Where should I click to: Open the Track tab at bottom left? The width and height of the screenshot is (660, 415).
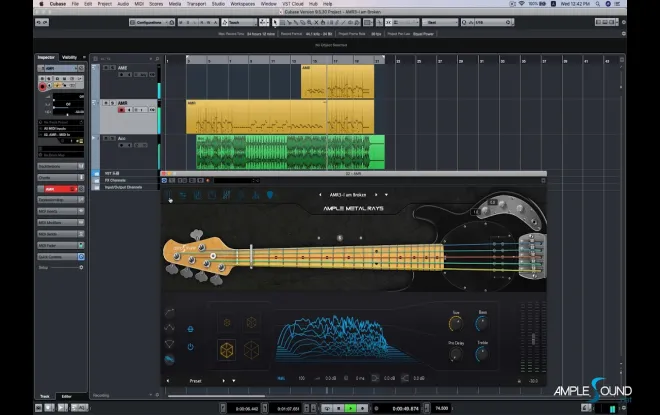pos(45,396)
